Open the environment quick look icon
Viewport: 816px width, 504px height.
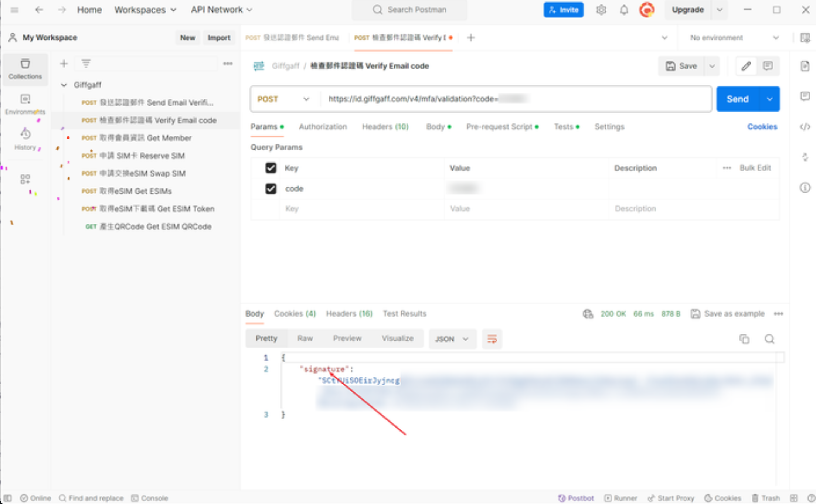point(805,37)
